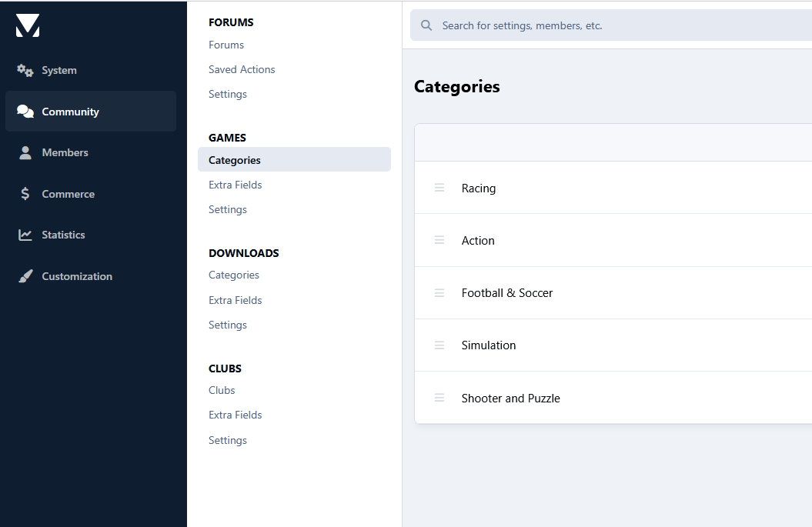Viewport: 812px width, 527px height.
Task: Select Categories under Downloads
Action: pos(233,275)
